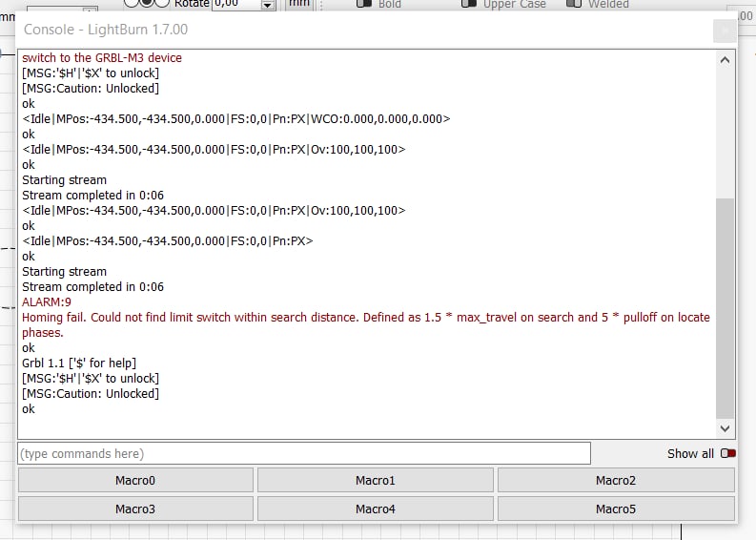This screenshot has height=540, width=756.
Task: Click the Rotate field spinner arrows
Action: coord(268,5)
